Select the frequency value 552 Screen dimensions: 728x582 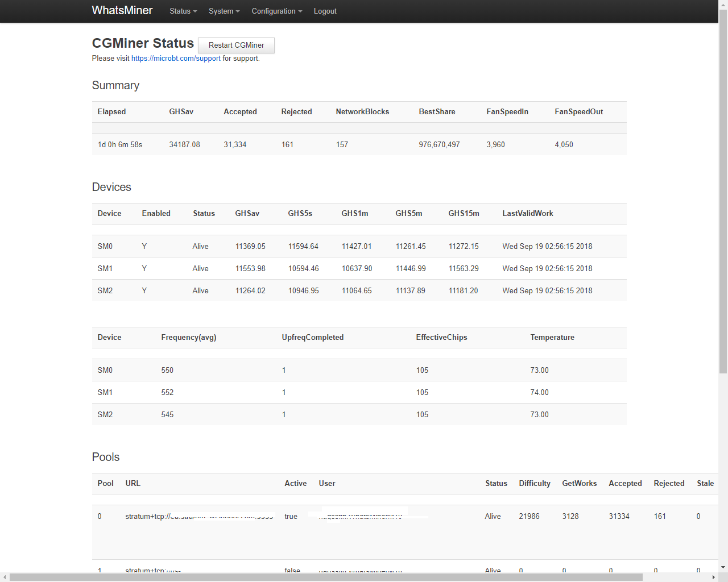pos(167,393)
